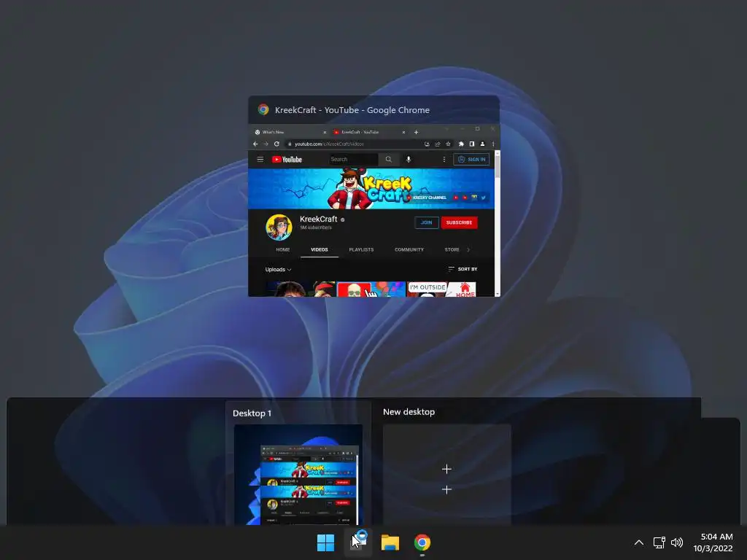The height and width of the screenshot is (560, 747).
Task: Open the VIDEOS channel tab
Action: click(x=320, y=249)
